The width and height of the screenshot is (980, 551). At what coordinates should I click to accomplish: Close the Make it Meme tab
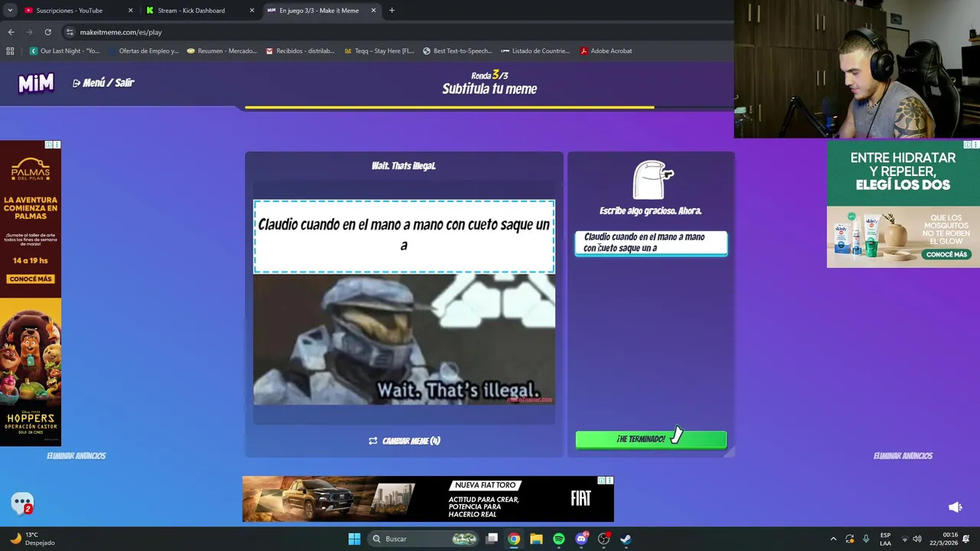point(374,11)
